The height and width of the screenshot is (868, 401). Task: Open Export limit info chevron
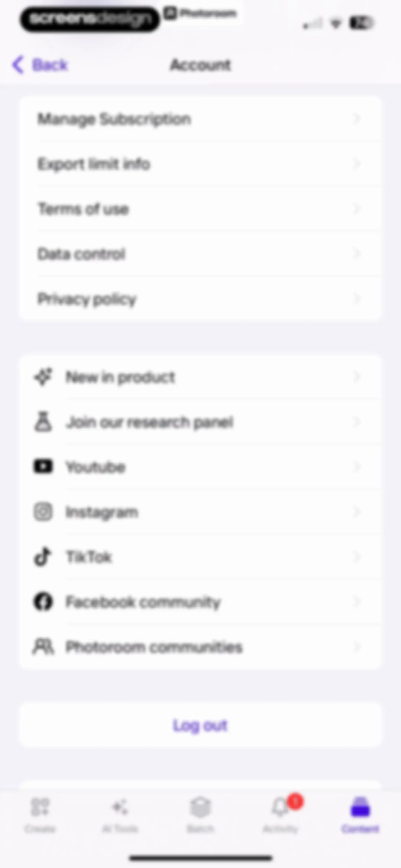pos(357,164)
